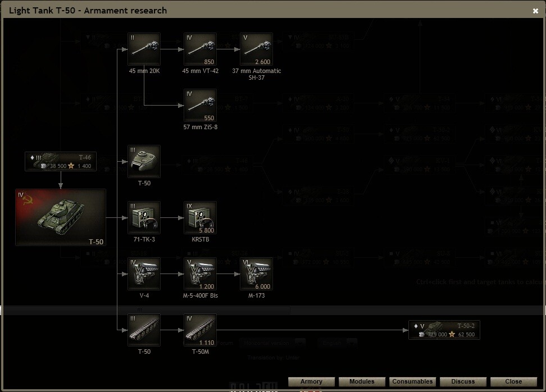Click the Armory button
The width and height of the screenshot is (546, 392).
click(x=311, y=381)
